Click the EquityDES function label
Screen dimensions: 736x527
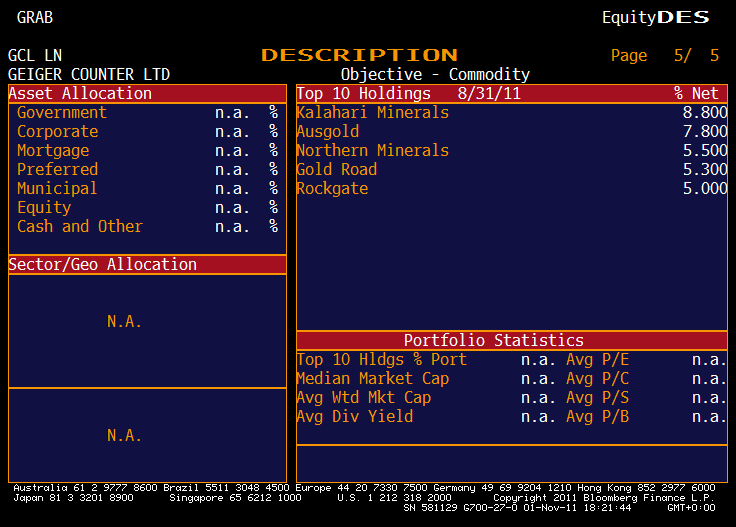[656, 18]
